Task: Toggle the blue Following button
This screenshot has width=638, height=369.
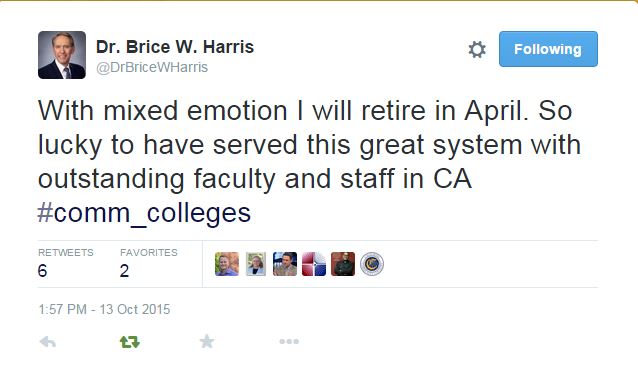Action: pyautogui.click(x=548, y=49)
